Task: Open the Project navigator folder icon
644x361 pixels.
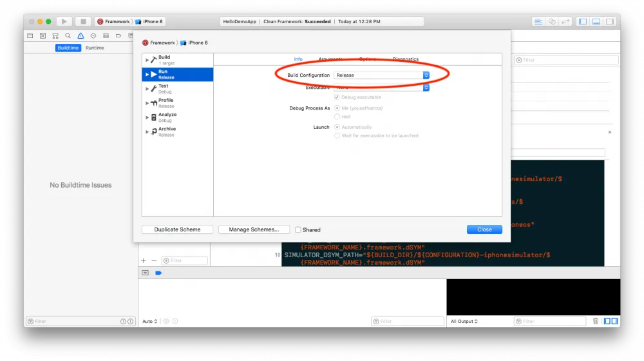Action: 30,35
